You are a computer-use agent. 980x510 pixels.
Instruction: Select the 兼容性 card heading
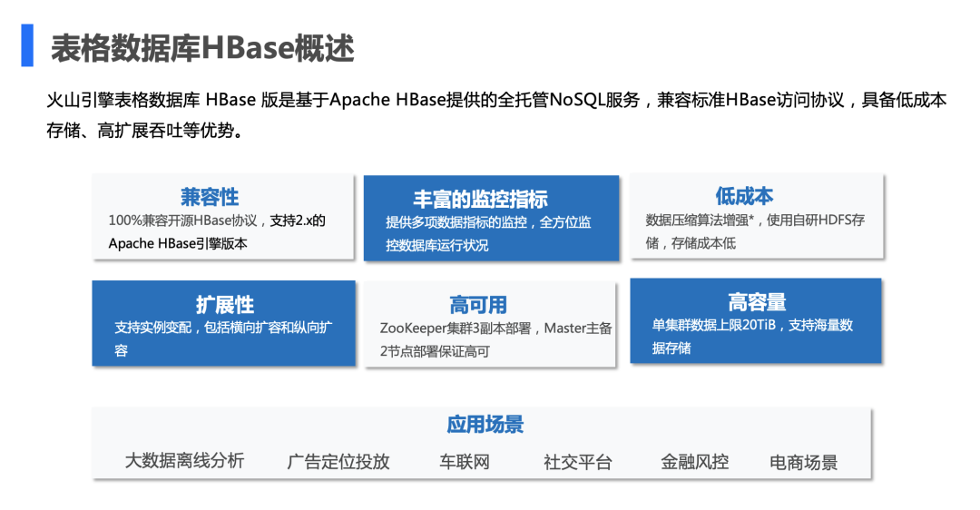point(210,197)
